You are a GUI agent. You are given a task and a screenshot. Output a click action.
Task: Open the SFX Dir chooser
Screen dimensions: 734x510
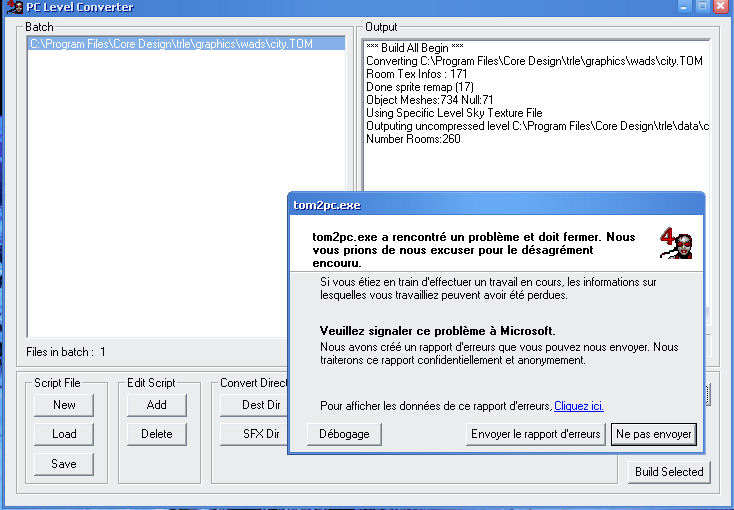(x=254, y=434)
